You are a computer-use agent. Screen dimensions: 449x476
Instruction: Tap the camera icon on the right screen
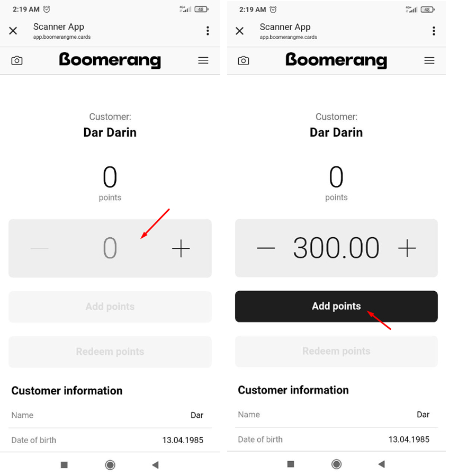(244, 60)
